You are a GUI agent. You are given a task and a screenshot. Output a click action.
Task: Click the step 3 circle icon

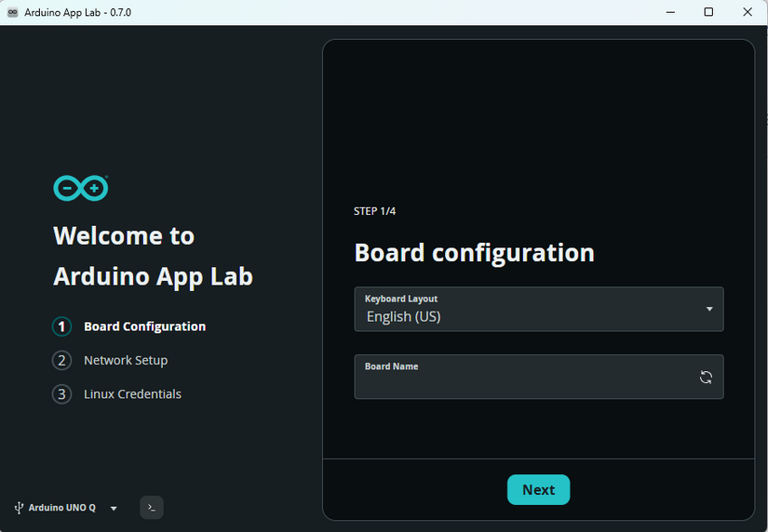(x=61, y=394)
